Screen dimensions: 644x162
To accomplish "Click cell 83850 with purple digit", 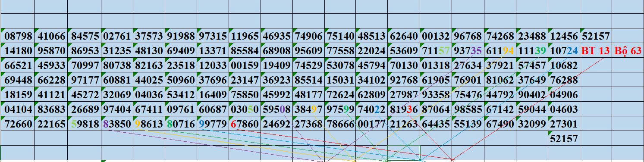I will point(117,124).
